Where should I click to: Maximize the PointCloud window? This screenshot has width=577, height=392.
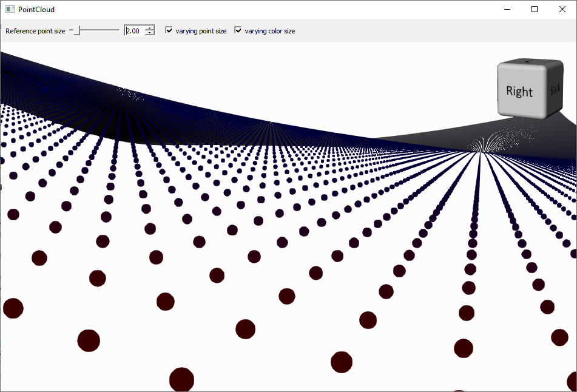(x=535, y=9)
